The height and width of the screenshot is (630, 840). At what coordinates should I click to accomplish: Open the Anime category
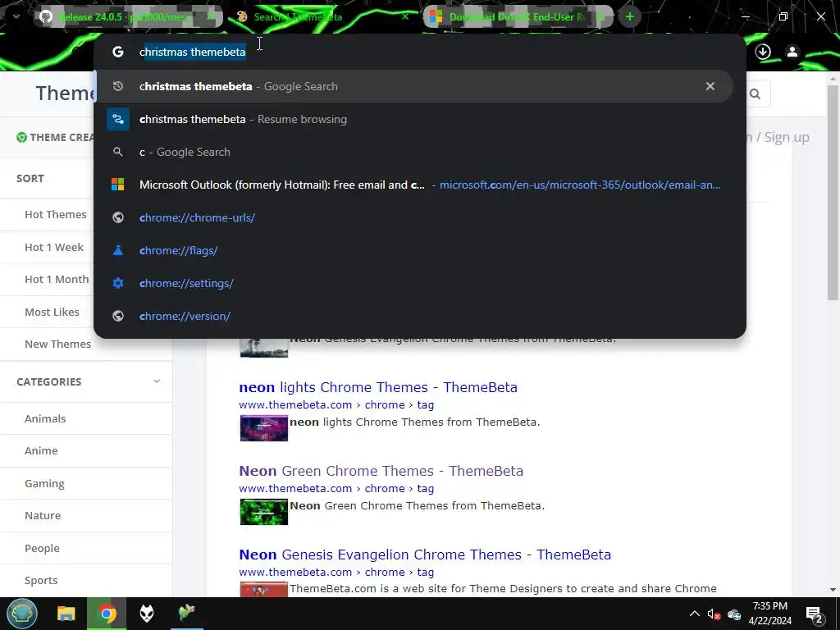click(41, 451)
